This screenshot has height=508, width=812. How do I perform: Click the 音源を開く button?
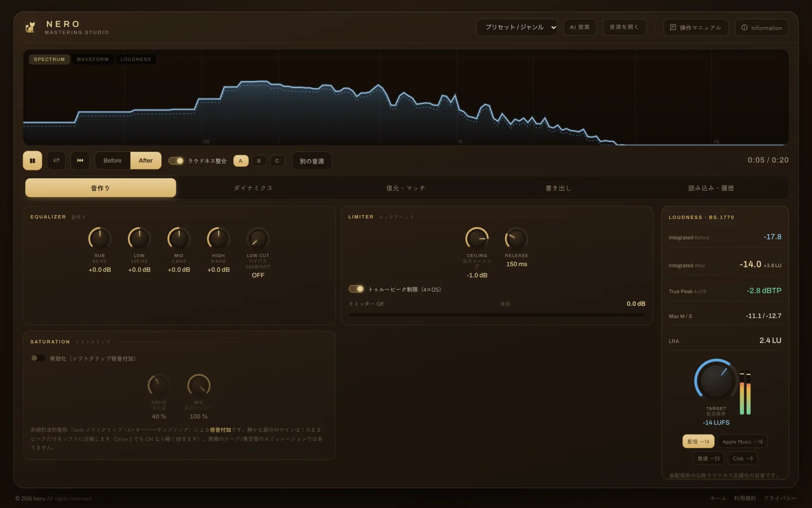[624, 27]
